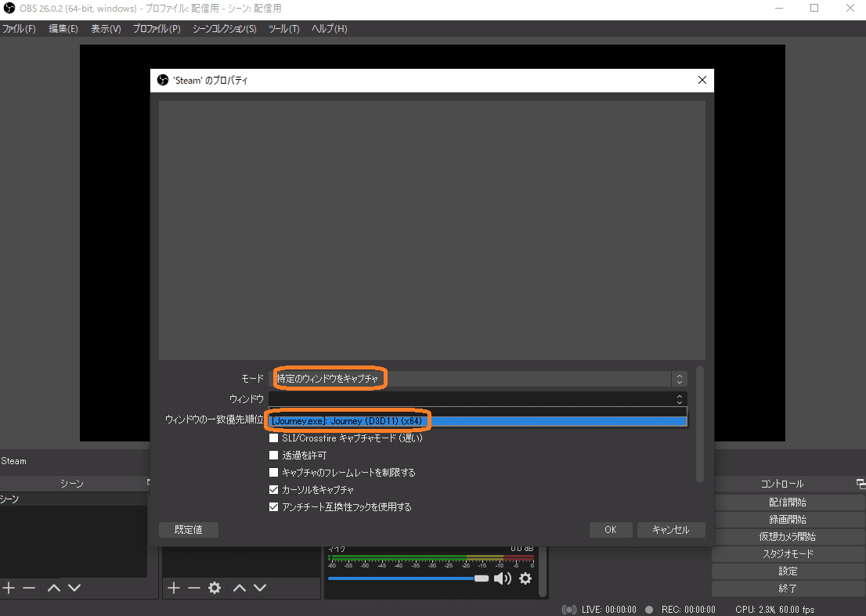Open マイク audio settings gear icon
Screen dimensions: 866x616
525,578
